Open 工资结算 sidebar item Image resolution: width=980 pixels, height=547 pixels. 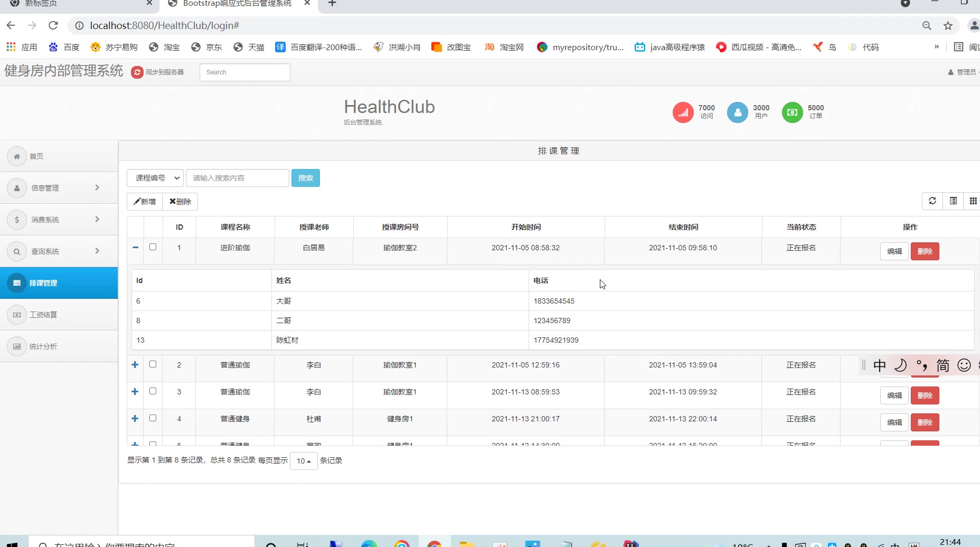point(59,315)
